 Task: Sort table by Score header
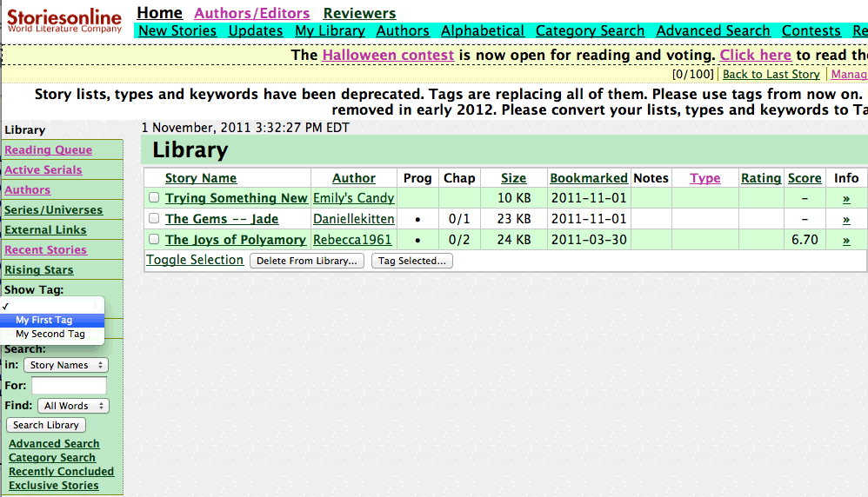click(x=805, y=178)
